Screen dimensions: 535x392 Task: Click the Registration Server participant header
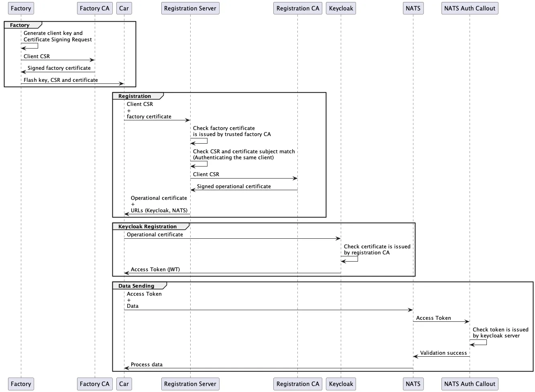(190, 8)
